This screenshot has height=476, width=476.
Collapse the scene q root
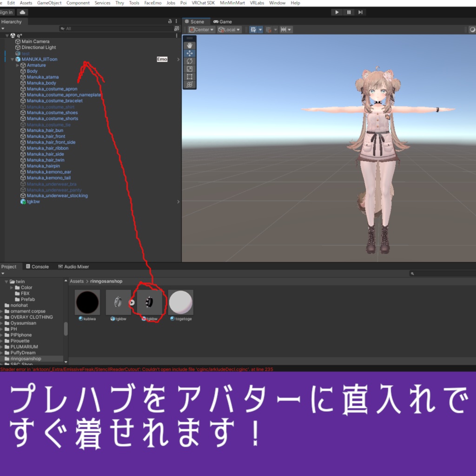(x=7, y=35)
